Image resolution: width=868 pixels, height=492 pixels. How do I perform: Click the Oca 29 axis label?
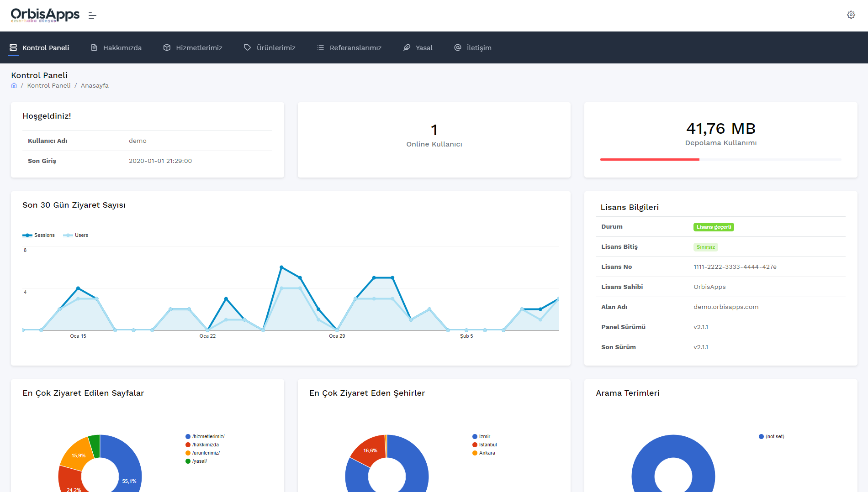pyautogui.click(x=337, y=336)
